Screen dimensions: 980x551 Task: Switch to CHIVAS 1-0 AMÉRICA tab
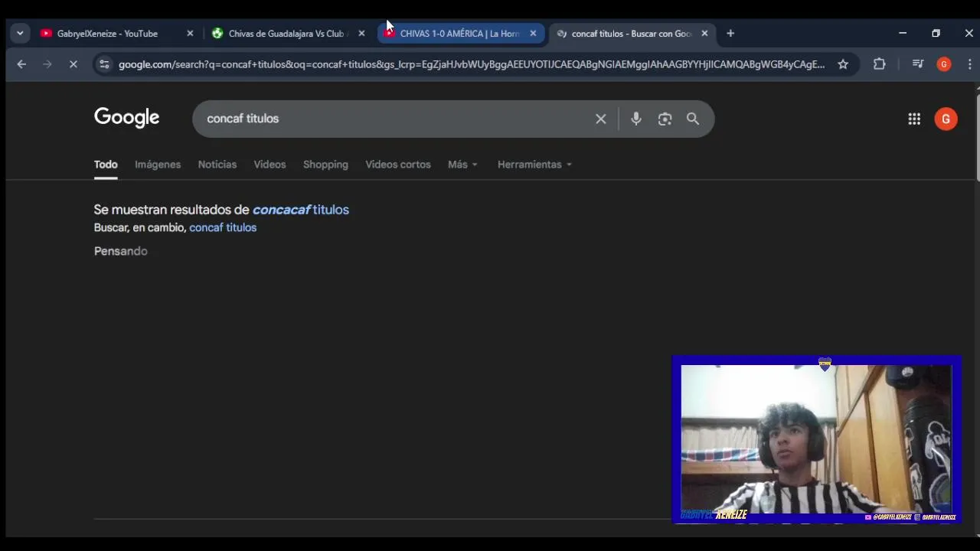click(x=459, y=34)
